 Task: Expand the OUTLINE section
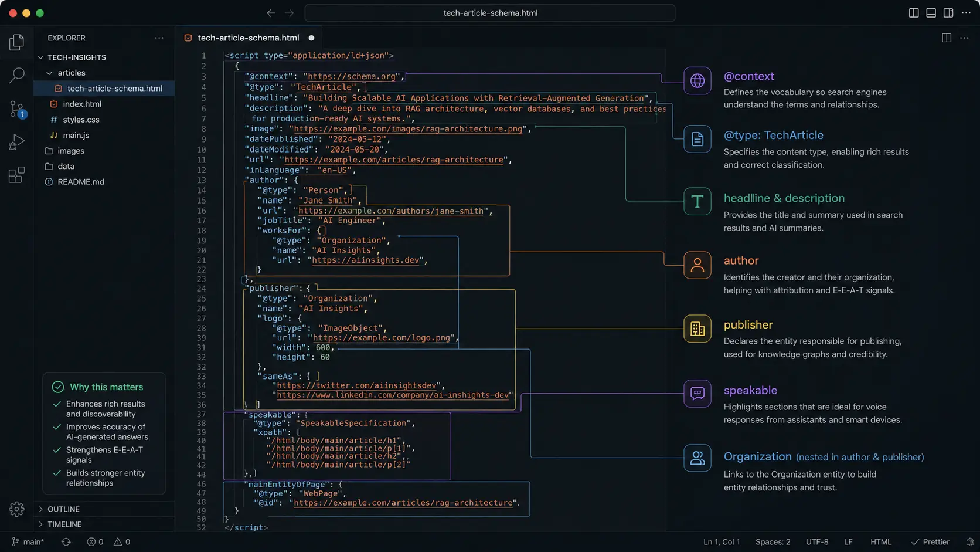(104, 509)
